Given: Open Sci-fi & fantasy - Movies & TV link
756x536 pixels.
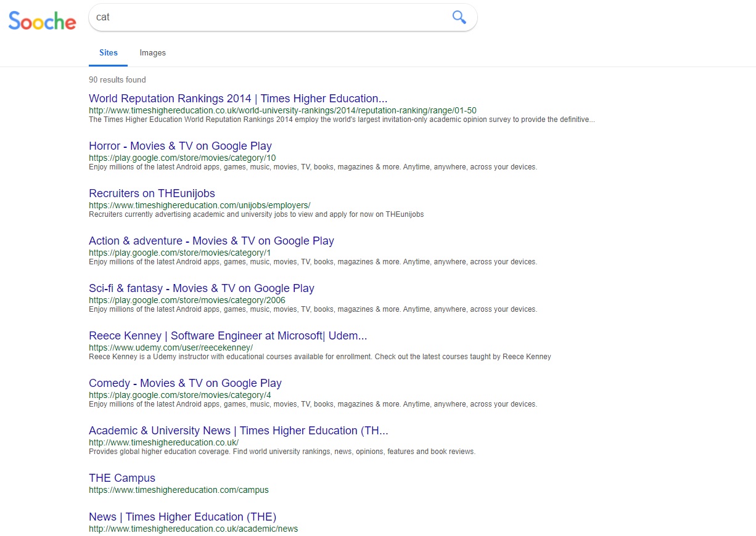Looking at the screenshot, I should (202, 288).
